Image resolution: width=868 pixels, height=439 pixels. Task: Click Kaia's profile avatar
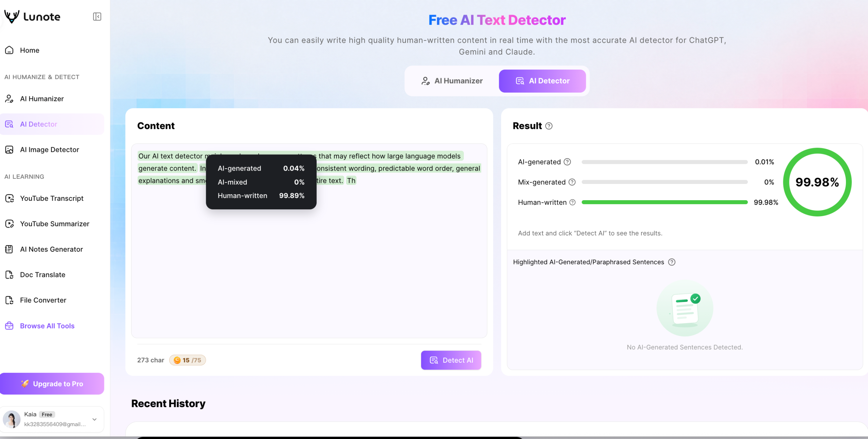[12, 419]
